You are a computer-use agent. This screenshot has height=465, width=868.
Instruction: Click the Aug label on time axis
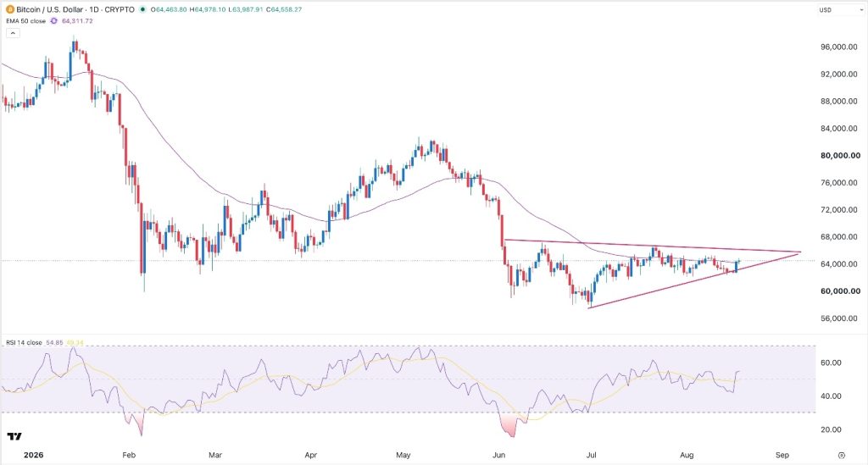point(687,455)
